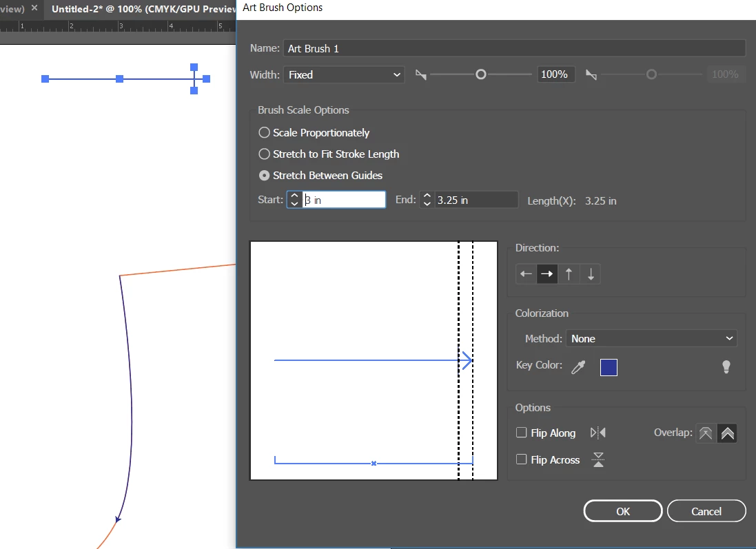Click the maximum width icon beside slider
756x549 pixels.
(x=591, y=74)
